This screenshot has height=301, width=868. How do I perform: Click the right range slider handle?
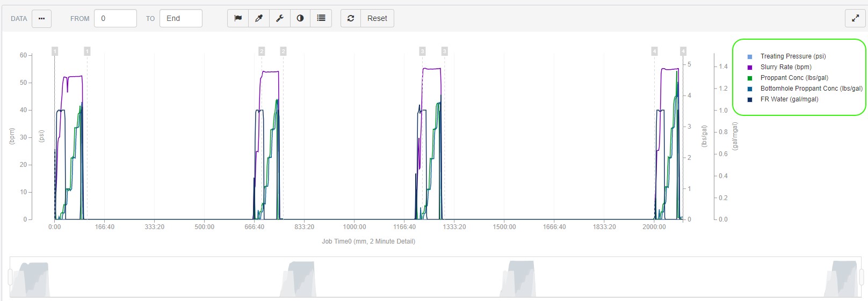(x=862, y=277)
